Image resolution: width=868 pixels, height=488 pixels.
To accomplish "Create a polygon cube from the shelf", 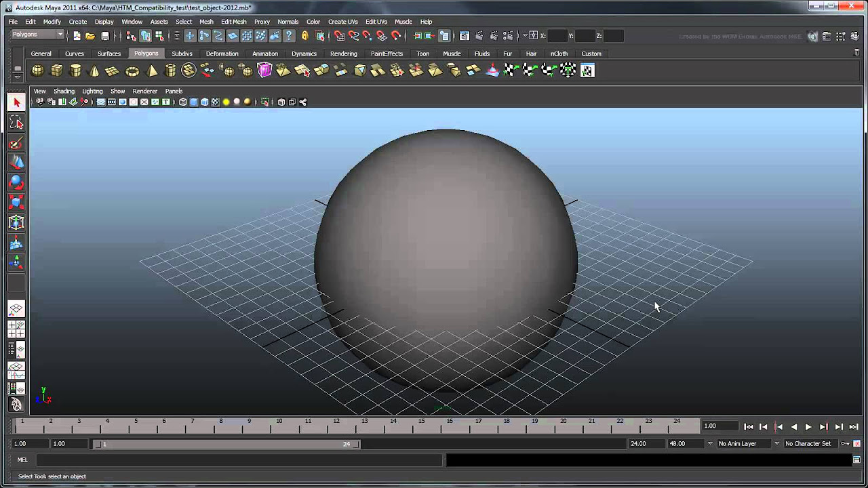I will [x=56, y=70].
